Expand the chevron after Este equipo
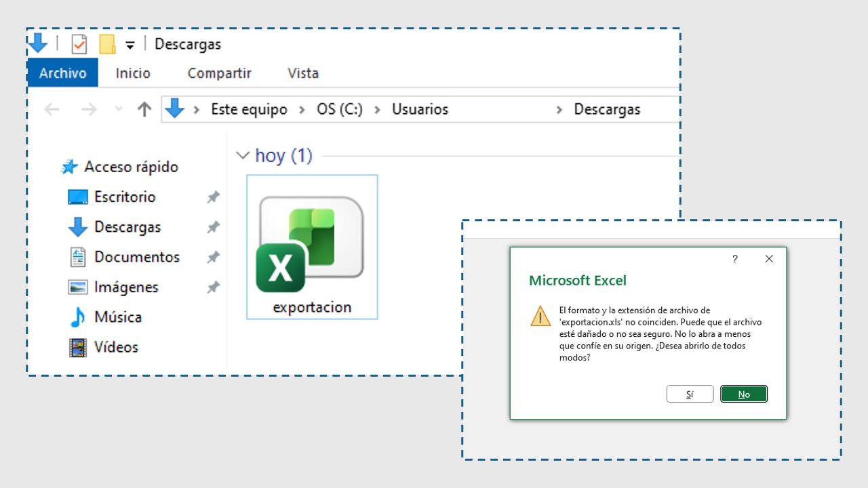The height and width of the screenshot is (488, 868). pyautogui.click(x=301, y=110)
